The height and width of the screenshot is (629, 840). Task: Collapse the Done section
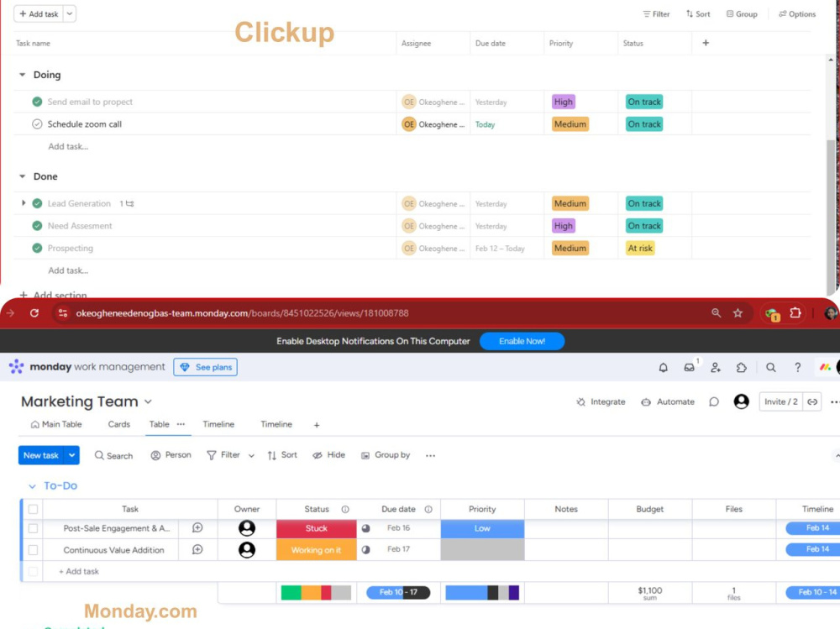(x=23, y=176)
